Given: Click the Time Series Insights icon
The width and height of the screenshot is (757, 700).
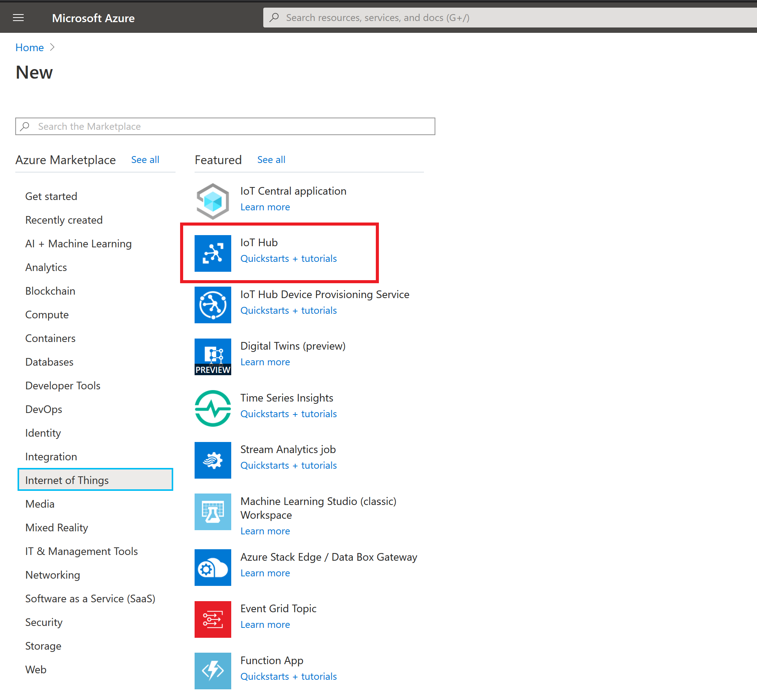Looking at the screenshot, I should (213, 408).
